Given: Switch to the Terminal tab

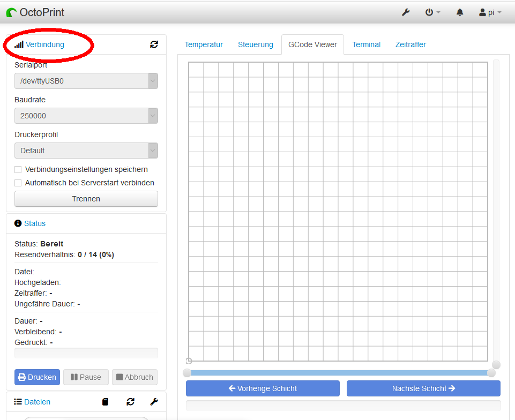Looking at the screenshot, I should (x=366, y=44).
